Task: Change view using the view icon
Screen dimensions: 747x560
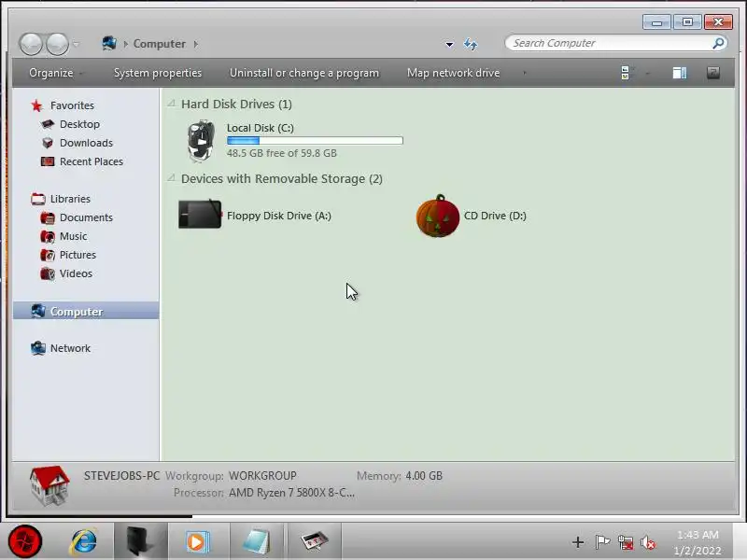Action: pyautogui.click(x=625, y=73)
